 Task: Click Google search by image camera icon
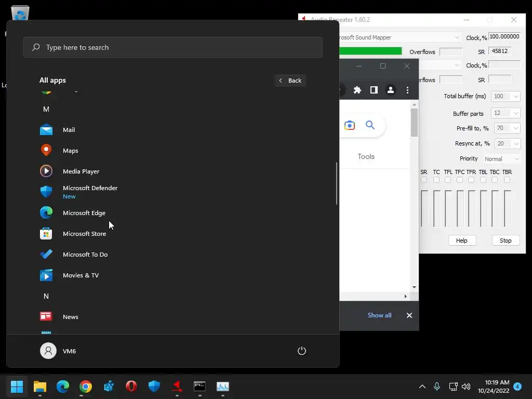[x=350, y=125]
